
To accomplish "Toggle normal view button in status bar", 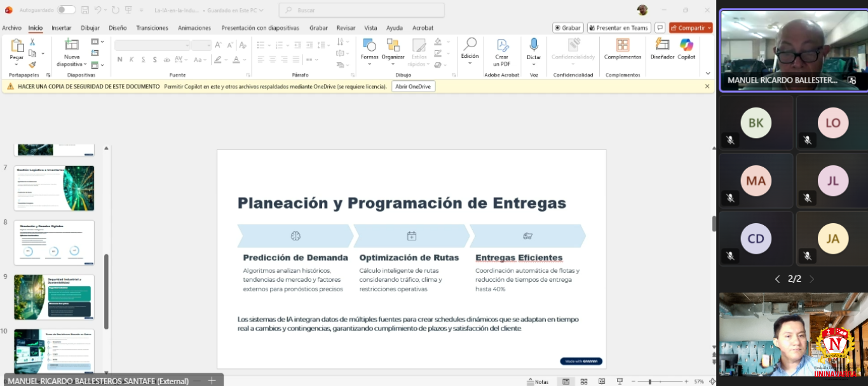I will pyautogui.click(x=565, y=382).
